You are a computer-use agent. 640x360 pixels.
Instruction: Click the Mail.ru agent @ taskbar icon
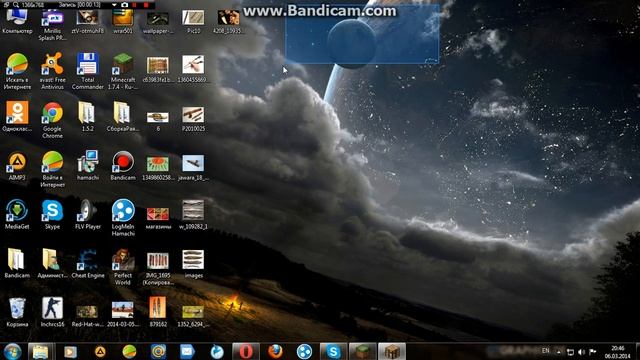(158, 351)
